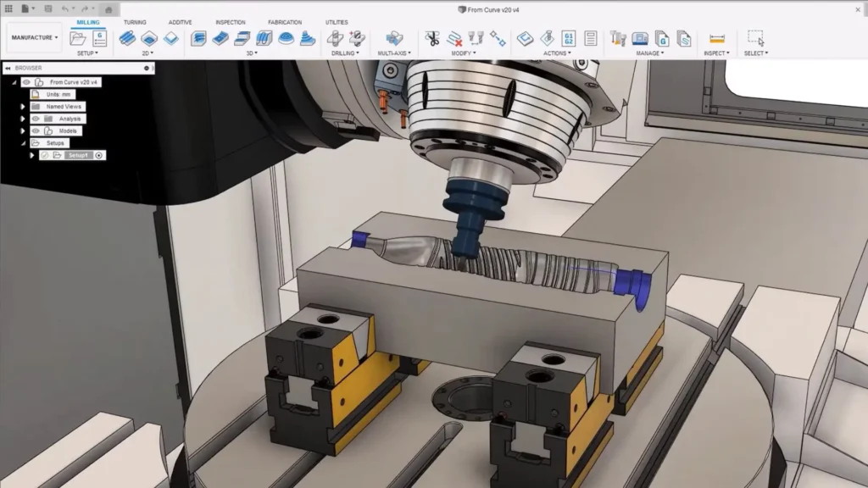
Task: Select the Multi-Axis machining icon
Action: [x=394, y=38]
